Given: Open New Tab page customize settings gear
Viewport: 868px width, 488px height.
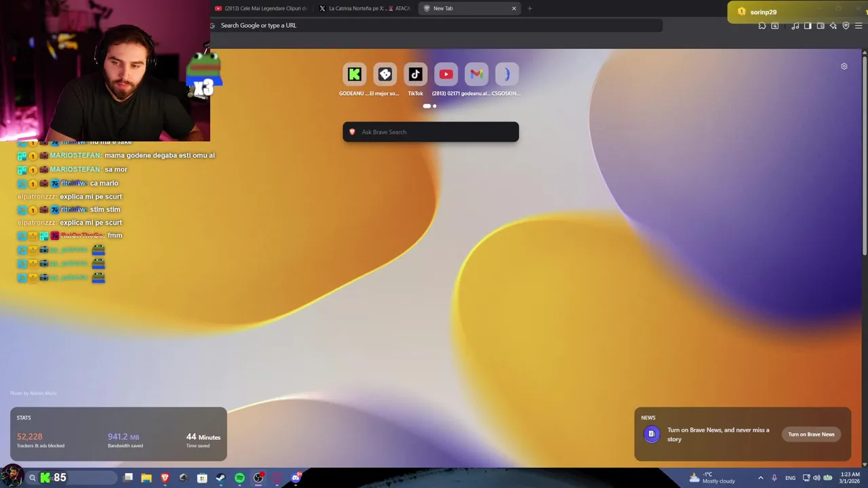Looking at the screenshot, I should pyautogui.click(x=844, y=66).
